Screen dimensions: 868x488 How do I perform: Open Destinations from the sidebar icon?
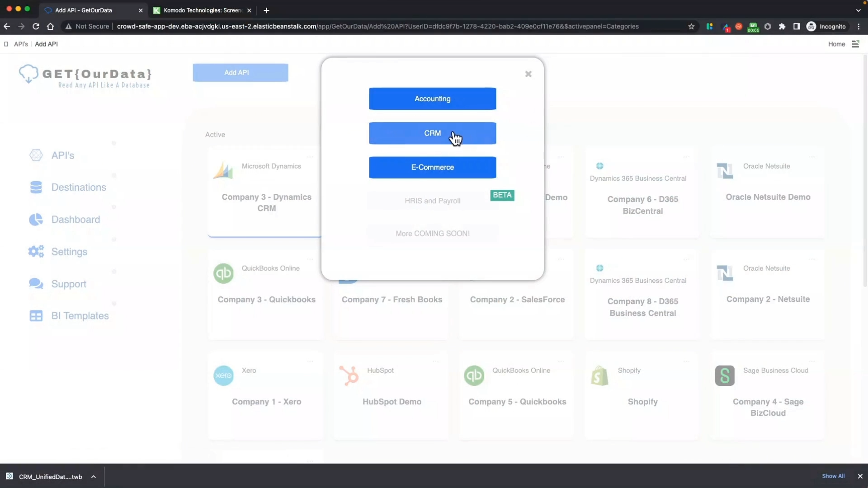pyautogui.click(x=36, y=187)
